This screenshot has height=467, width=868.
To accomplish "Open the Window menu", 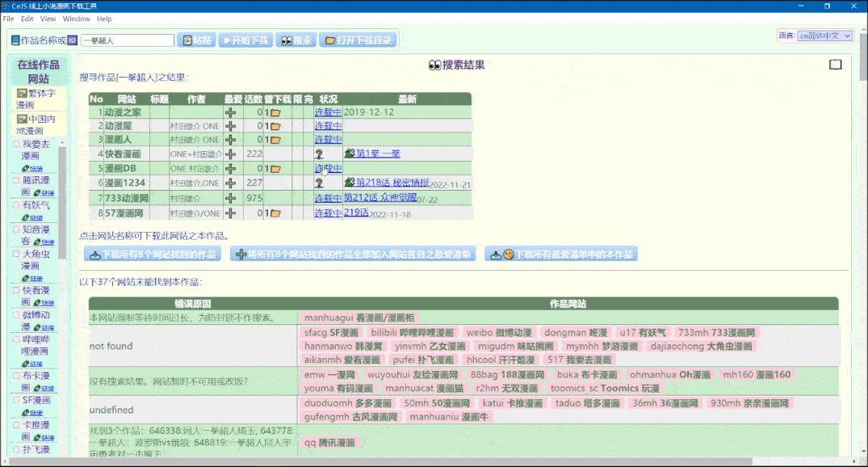I will [77, 19].
